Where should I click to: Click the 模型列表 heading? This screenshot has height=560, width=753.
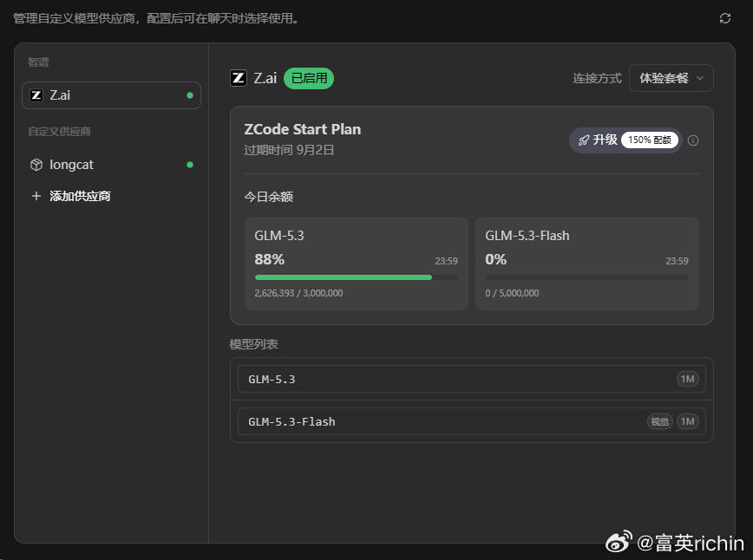[253, 344]
